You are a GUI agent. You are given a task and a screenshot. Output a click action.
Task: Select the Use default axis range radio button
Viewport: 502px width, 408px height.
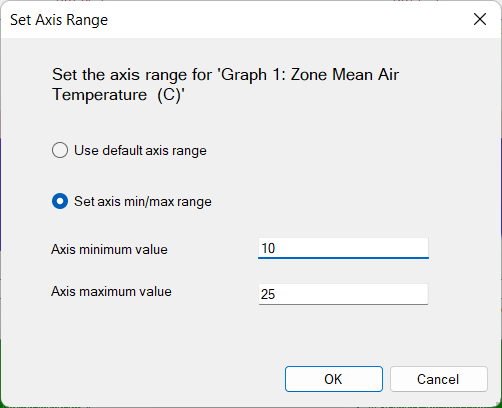click(60, 150)
